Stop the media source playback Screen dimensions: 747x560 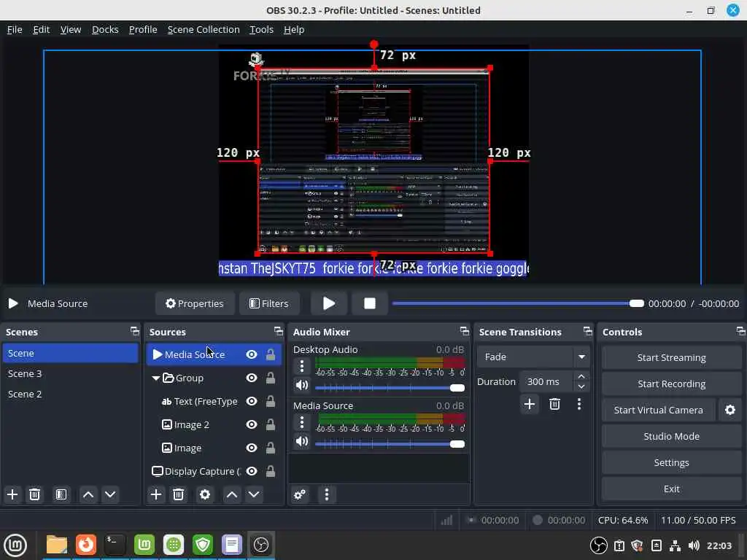(x=370, y=303)
